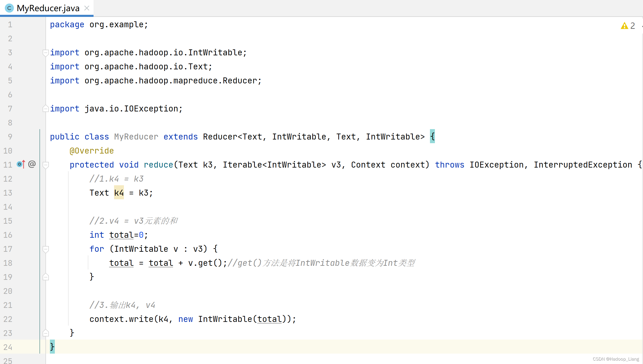
Task: Expand the fold marker at line 19
Action: [45, 277]
